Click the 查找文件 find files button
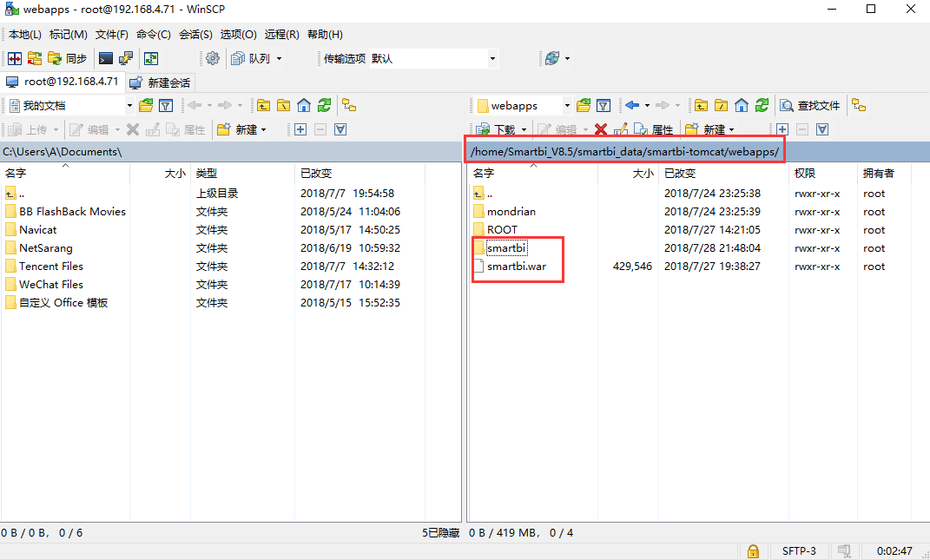The height and width of the screenshot is (560, 930). [809, 106]
